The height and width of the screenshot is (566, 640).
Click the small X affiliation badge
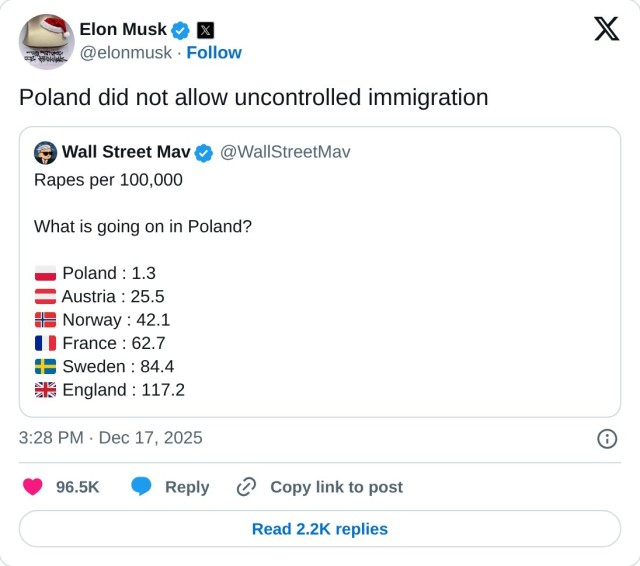pyautogui.click(x=204, y=30)
